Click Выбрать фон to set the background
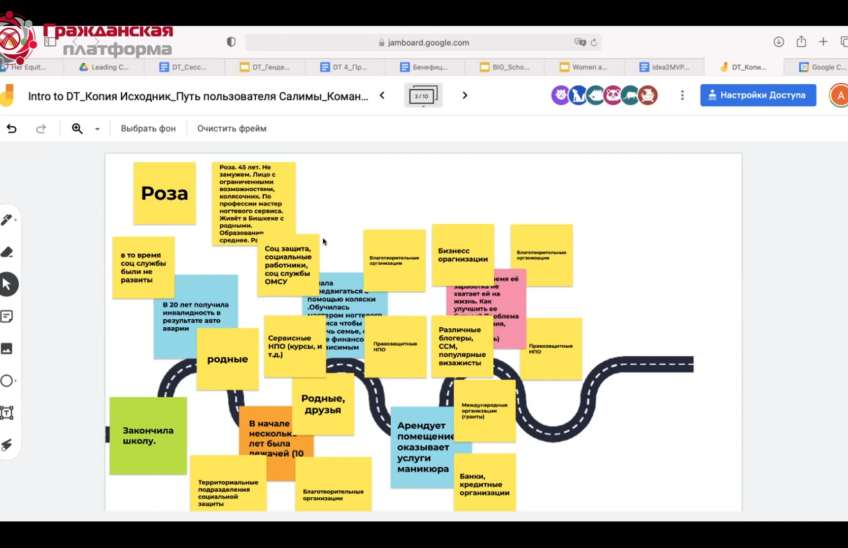 coord(148,129)
